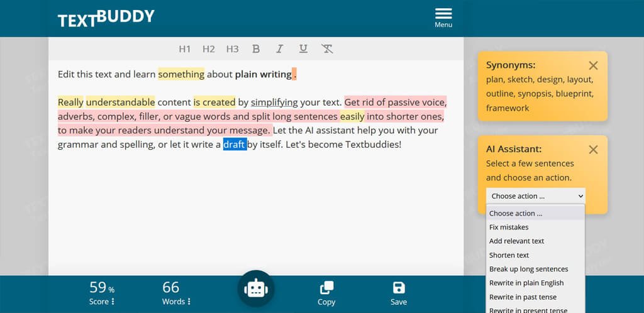Click the robot AI assistant button
The image size is (644, 313).
click(256, 288)
